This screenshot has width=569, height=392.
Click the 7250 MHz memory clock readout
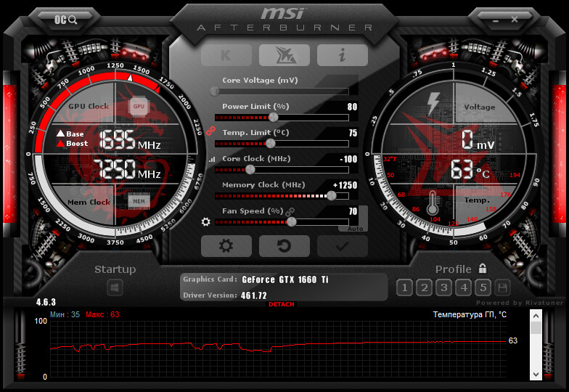click(x=126, y=170)
